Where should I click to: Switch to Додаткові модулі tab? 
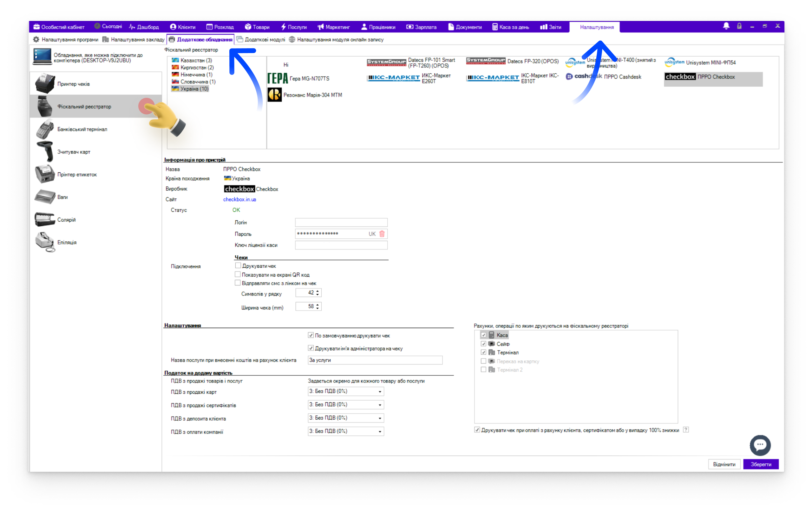(x=261, y=40)
